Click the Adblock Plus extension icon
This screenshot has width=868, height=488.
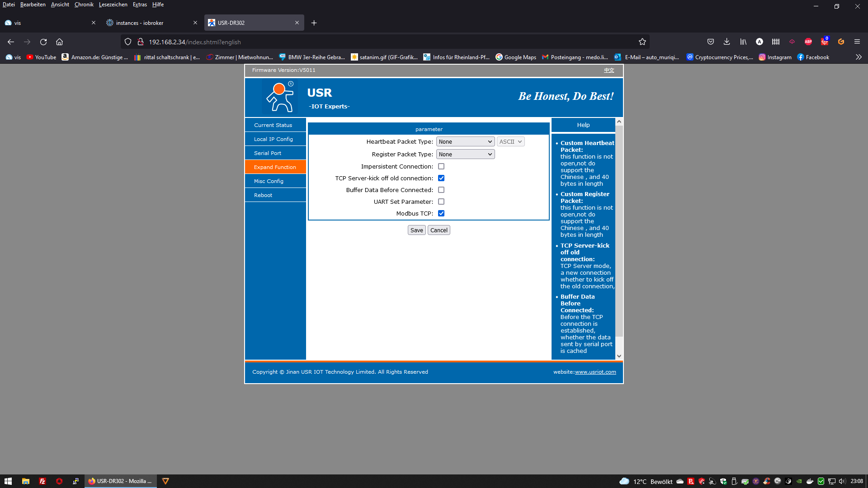pyautogui.click(x=808, y=42)
